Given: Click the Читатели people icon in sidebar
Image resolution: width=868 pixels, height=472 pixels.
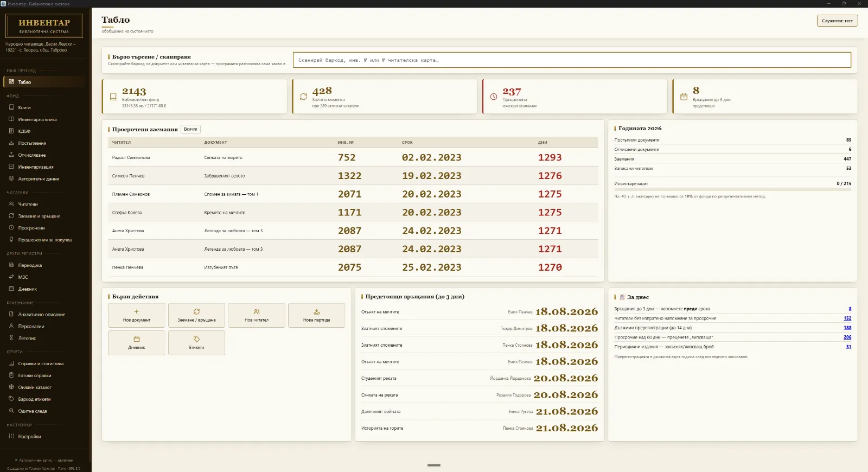Looking at the screenshot, I should tap(11, 204).
